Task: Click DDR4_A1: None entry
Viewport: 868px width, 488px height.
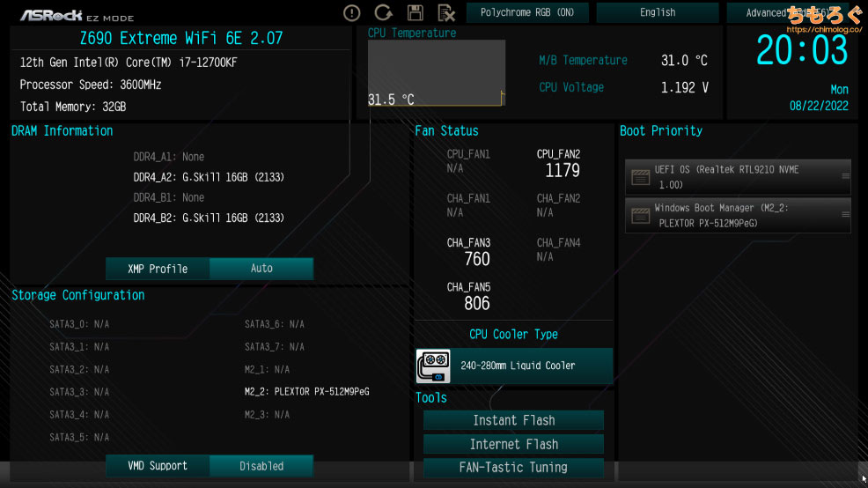Action: click(169, 158)
